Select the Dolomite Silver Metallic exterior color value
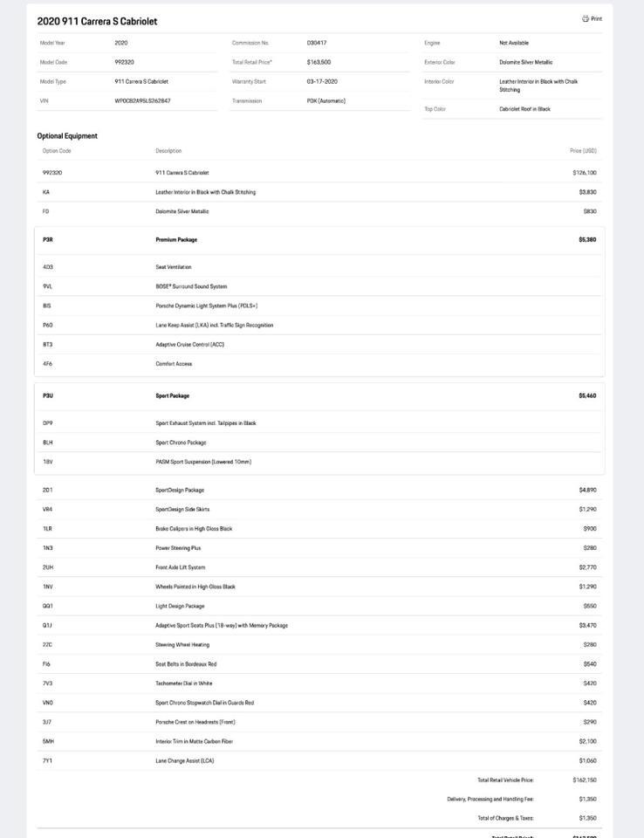This screenshot has height=838, width=644. [x=526, y=62]
